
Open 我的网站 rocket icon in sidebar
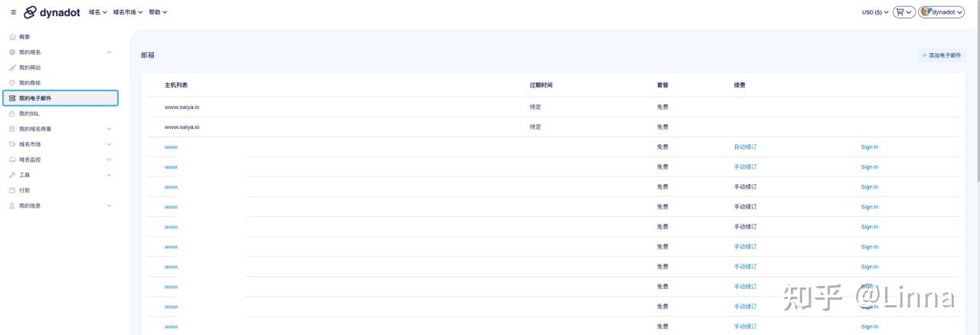point(12,67)
